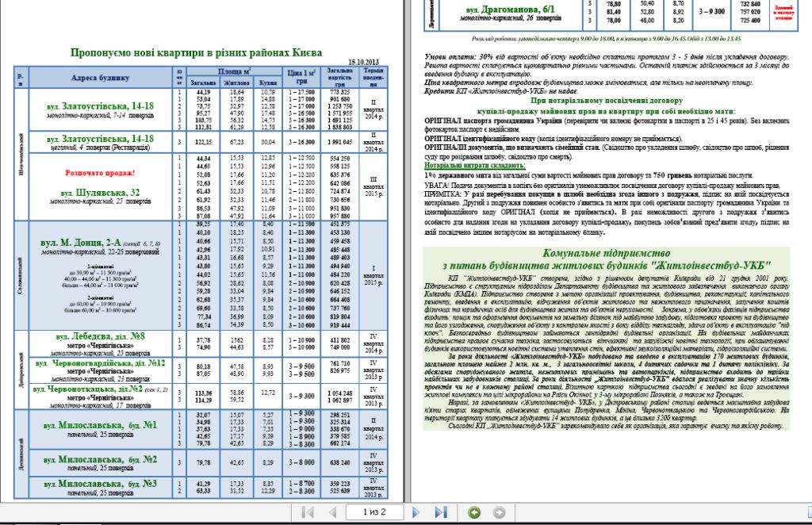Screen dimensions: 812x525
Task: Click the address "вул. Милославська, буд. №1"
Action: coord(100,425)
